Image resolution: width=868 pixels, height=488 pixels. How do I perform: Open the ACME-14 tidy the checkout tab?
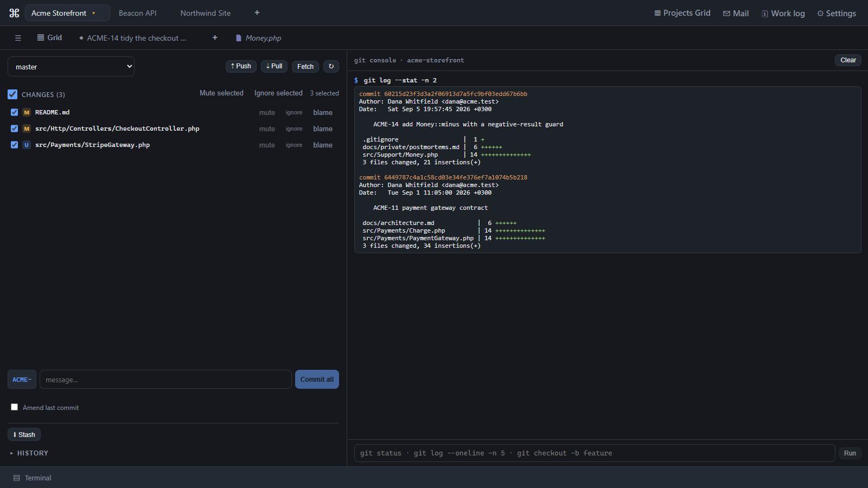click(x=132, y=38)
